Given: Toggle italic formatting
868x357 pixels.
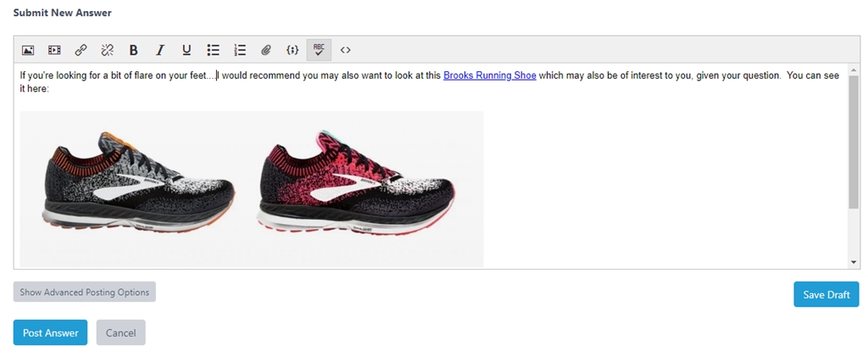Looking at the screenshot, I should [160, 50].
